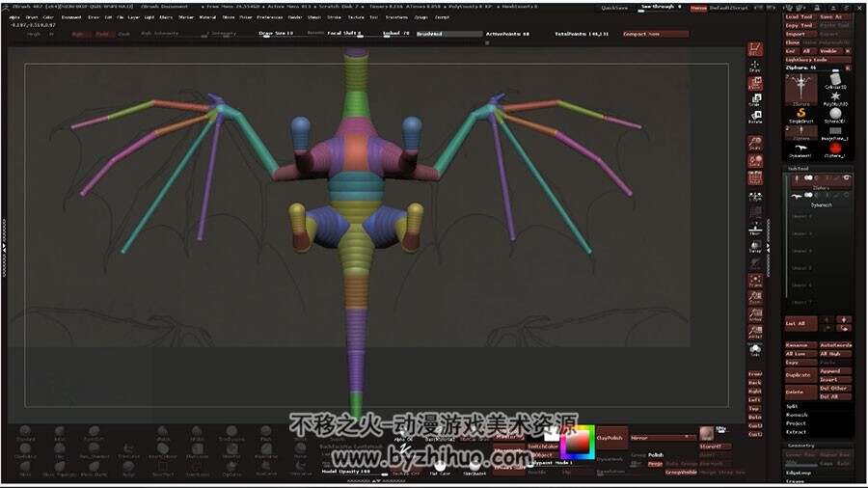Expand the EdgeLoop section
The width and height of the screenshot is (868, 488).
pos(799,473)
